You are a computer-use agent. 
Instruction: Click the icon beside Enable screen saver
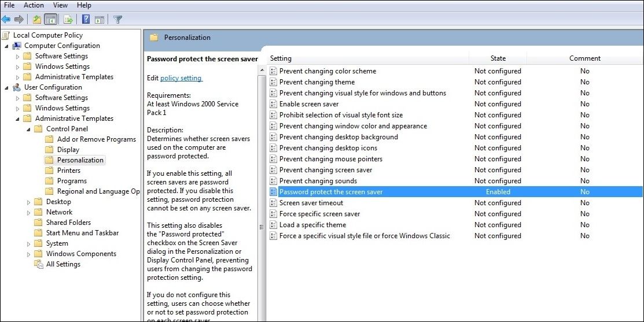pos(274,104)
